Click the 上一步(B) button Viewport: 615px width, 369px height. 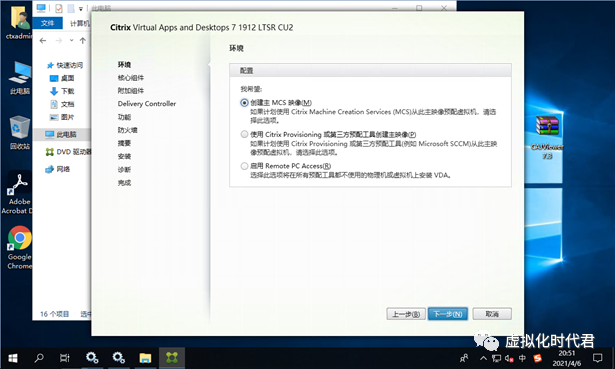(406, 314)
